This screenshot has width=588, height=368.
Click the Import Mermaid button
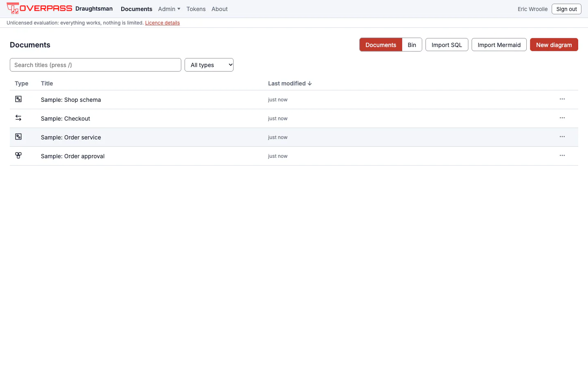pos(499,45)
